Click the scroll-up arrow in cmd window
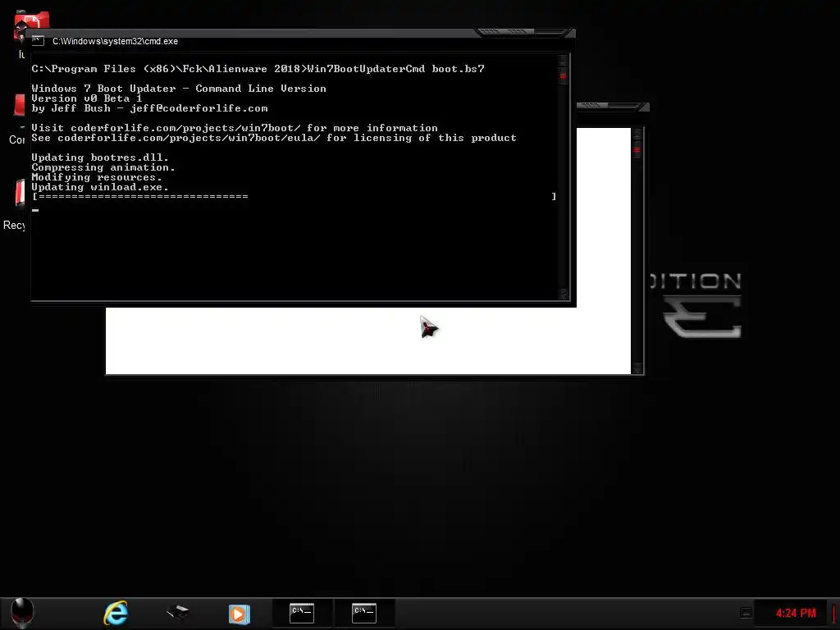Image resolution: width=840 pixels, height=630 pixels. 563,59
